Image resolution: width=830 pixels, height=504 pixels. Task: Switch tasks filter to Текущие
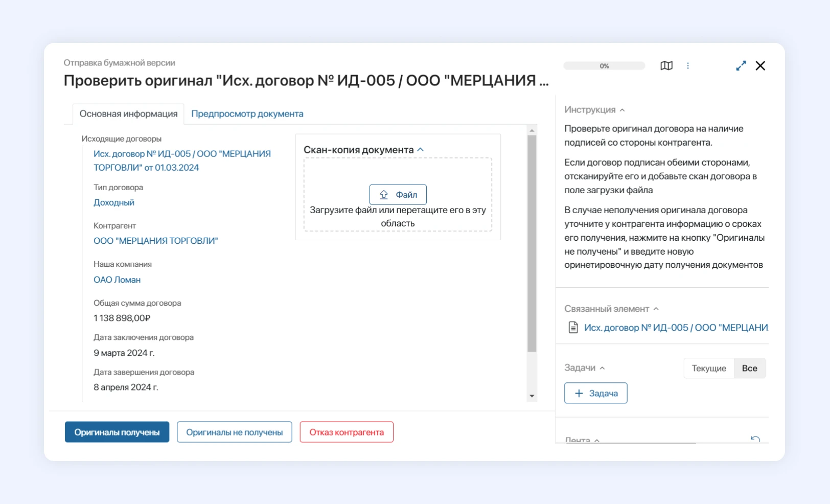coord(709,368)
